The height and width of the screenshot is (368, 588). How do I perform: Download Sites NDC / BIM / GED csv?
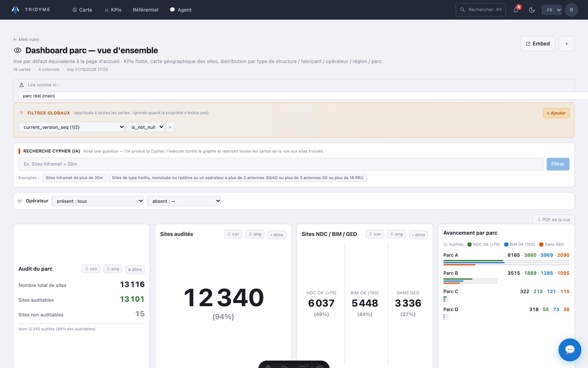coord(375,234)
